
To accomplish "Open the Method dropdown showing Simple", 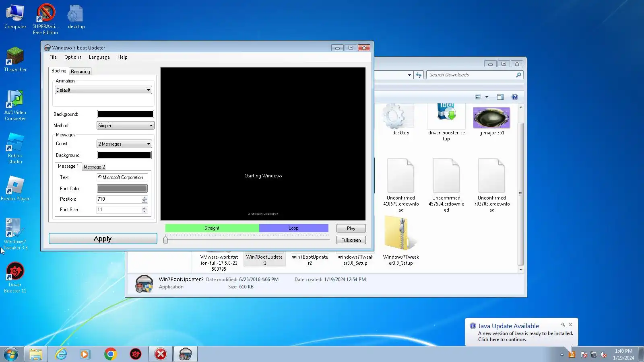I will click(x=125, y=125).
